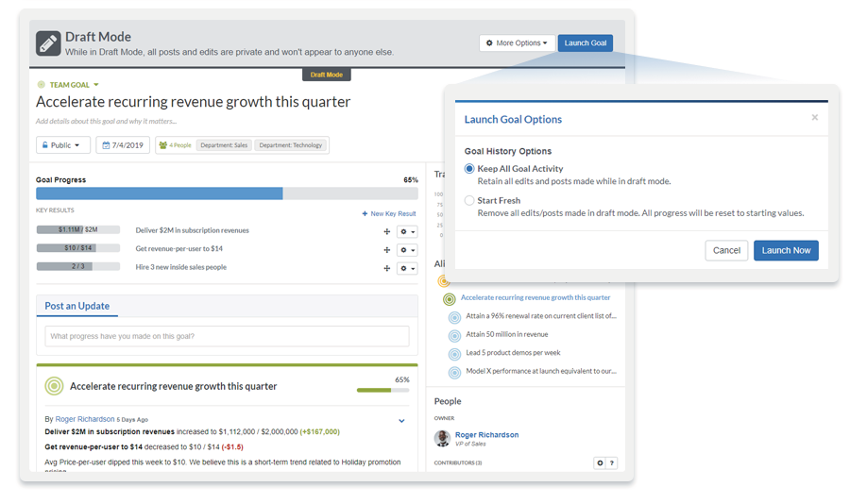Image resolution: width=850 pixels, height=504 pixels.
Task: Click the target icon for Model X performance
Action: (455, 373)
